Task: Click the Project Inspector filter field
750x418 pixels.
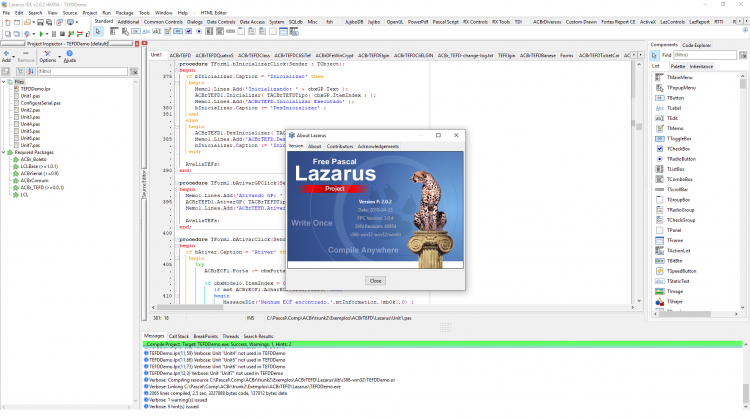Action: [82, 71]
